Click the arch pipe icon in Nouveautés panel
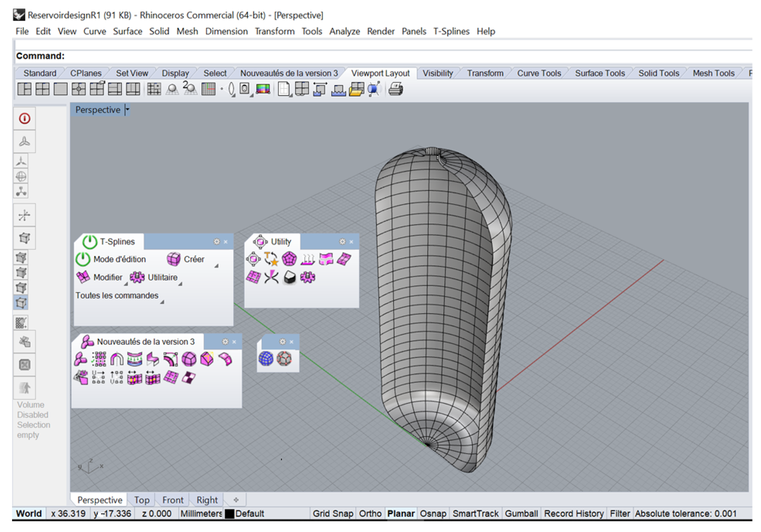761x532 pixels. [117, 359]
